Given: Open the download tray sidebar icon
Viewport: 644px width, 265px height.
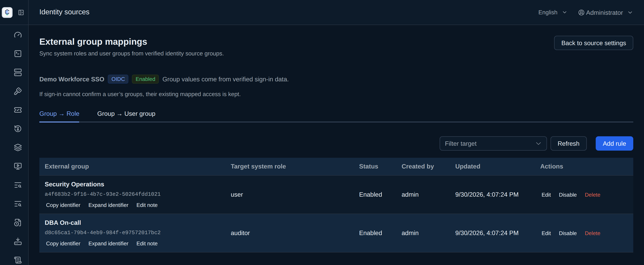Looking at the screenshot, I should [x=18, y=241].
